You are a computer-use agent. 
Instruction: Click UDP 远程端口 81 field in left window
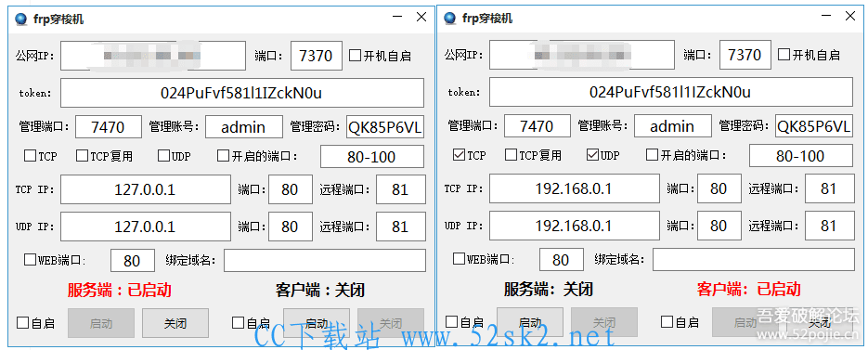pos(401,227)
